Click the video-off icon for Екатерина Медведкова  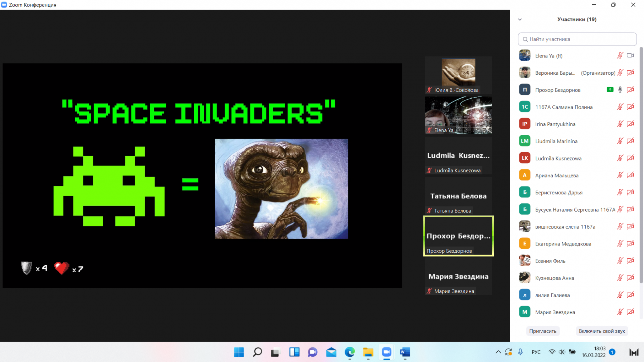630,244
